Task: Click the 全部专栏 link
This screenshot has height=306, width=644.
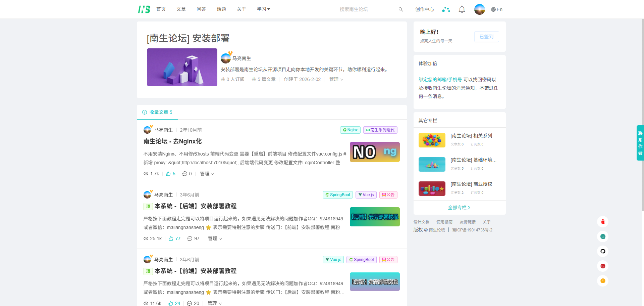Action: (x=459, y=208)
